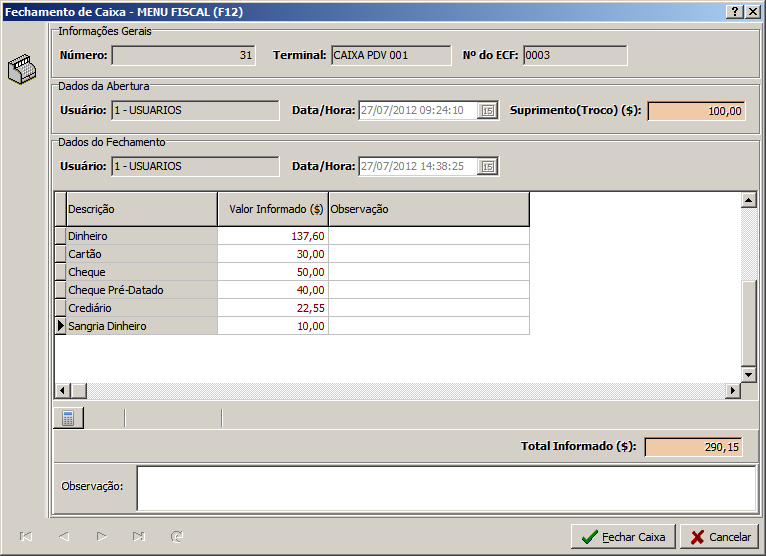Open calendar picker for closing date
The height and width of the screenshot is (556, 766).
click(488, 167)
